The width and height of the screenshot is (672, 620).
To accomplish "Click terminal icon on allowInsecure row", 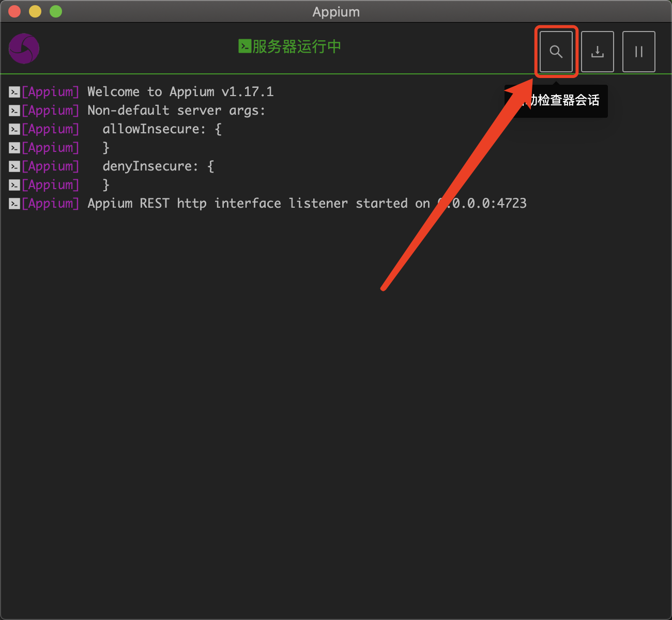I will 14,130.
